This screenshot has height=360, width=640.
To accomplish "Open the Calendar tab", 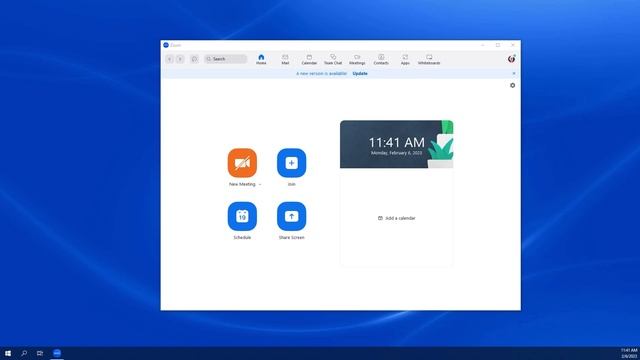I will [x=309, y=60].
